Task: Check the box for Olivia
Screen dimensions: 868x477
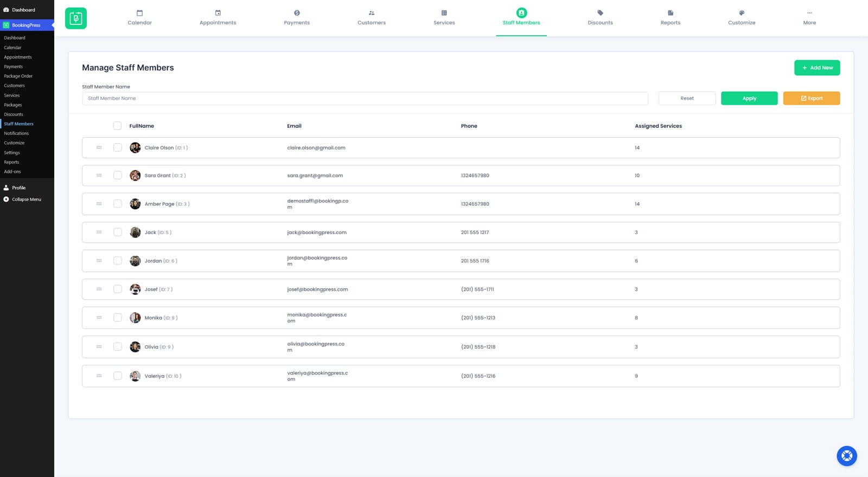Action: pyautogui.click(x=117, y=347)
